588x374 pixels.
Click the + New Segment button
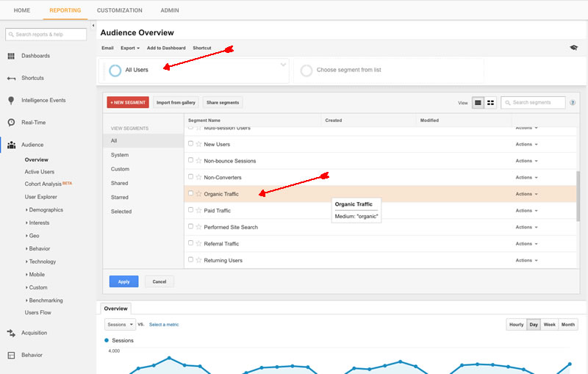pos(128,103)
